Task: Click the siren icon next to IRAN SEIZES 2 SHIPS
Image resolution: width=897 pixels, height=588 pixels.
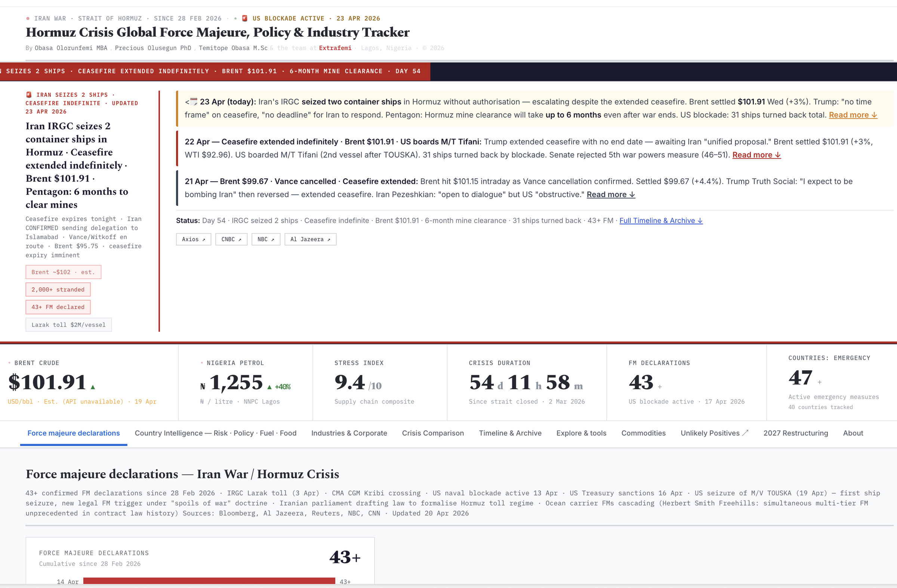Action: pyautogui.click(x=29, y=95)
